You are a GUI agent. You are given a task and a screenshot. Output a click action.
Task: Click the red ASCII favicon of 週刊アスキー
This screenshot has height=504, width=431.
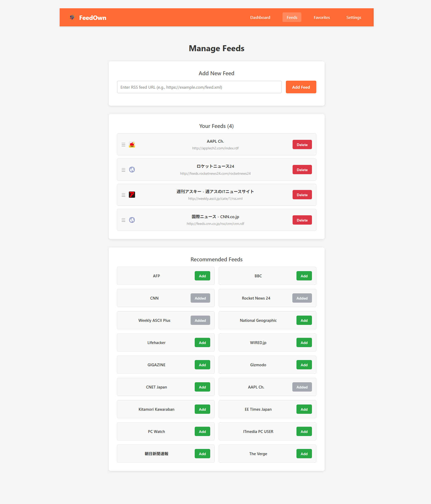(132, 195)
